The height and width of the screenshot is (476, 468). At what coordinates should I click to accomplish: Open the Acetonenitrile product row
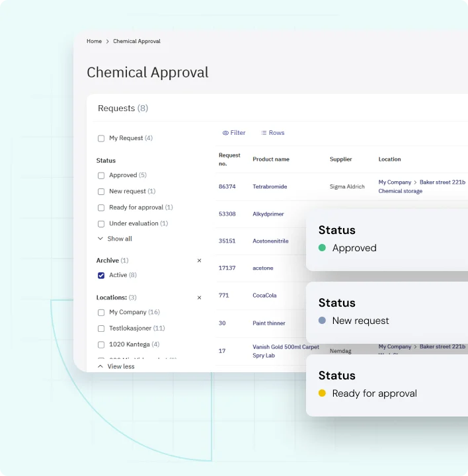coord(270,241)
